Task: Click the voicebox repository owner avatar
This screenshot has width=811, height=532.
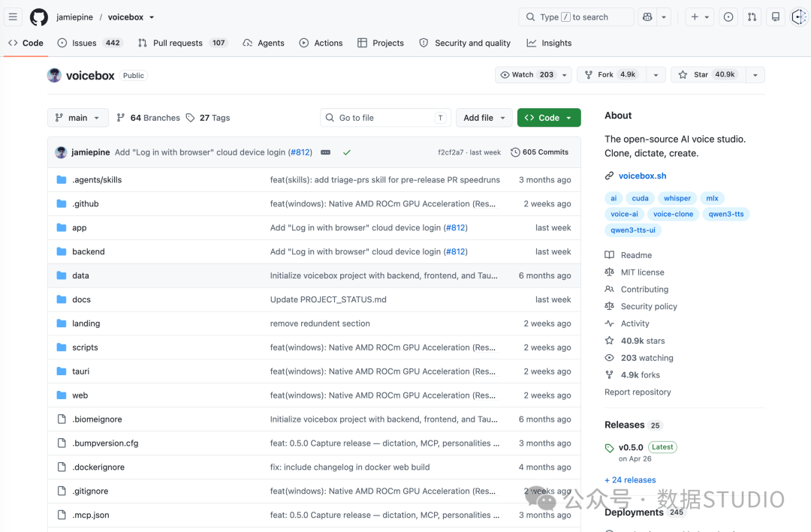Action: point(54,76)
